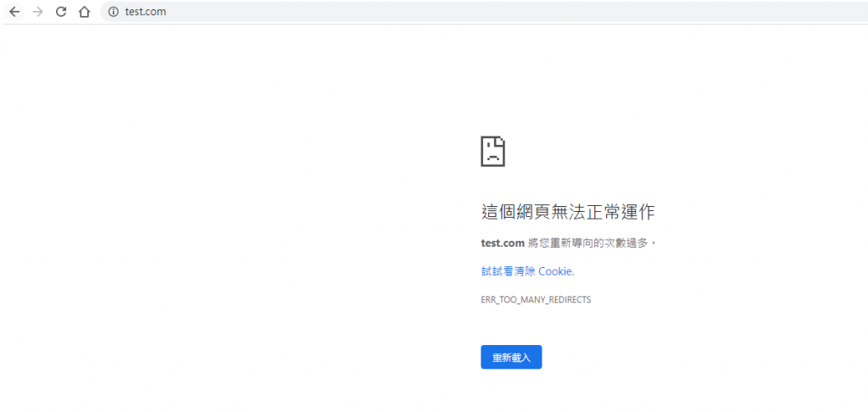868x412 pixels.
Task: Click the forward navigation arrow
Action: tap(37, 12)
